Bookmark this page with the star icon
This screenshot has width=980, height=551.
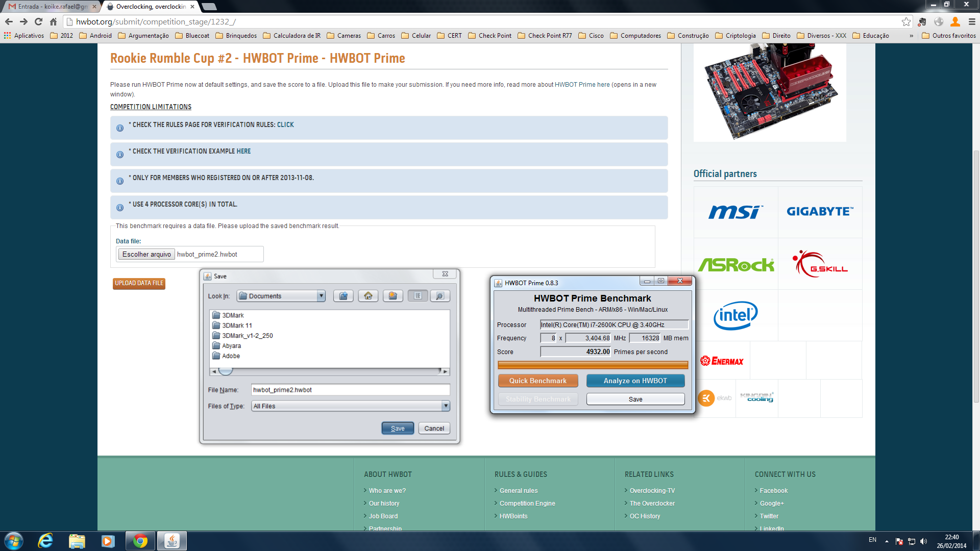[906, 21]
